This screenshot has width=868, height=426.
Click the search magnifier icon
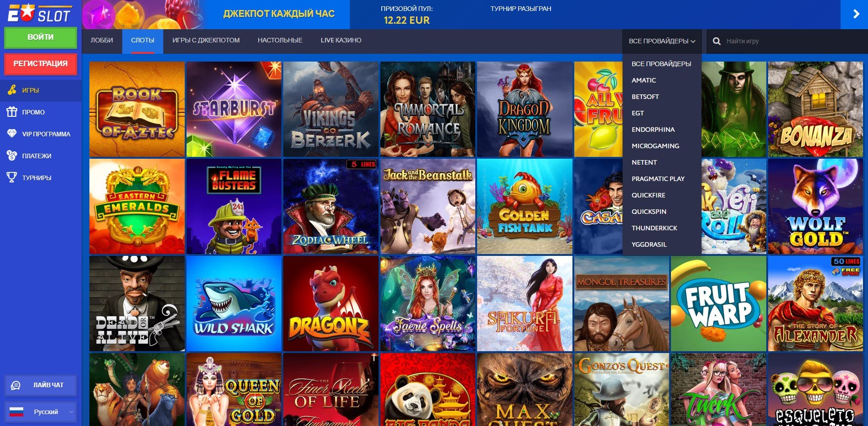717,41
